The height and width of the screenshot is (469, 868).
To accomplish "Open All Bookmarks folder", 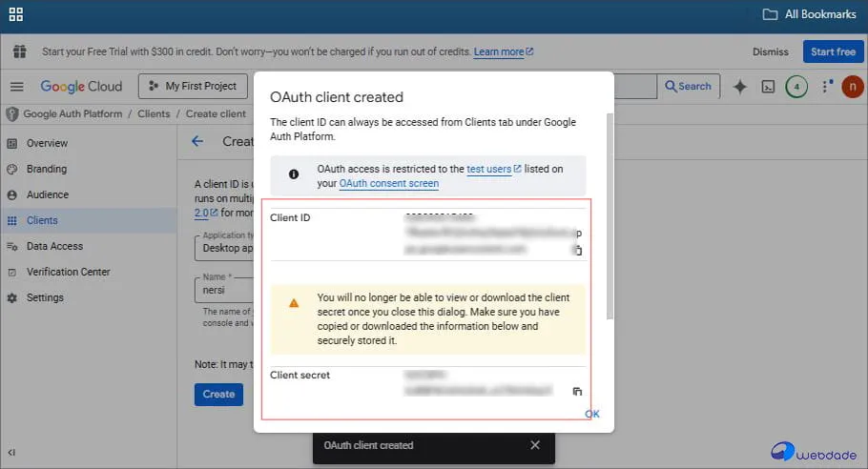I will [809, 14].
